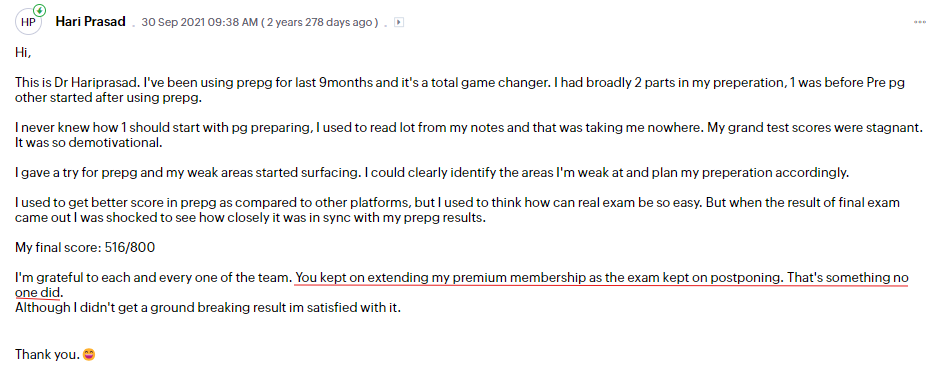Click the 'It was so demotivational.' sentence
Viewport: 935px width, 368px height.
[x=80, y=144]
